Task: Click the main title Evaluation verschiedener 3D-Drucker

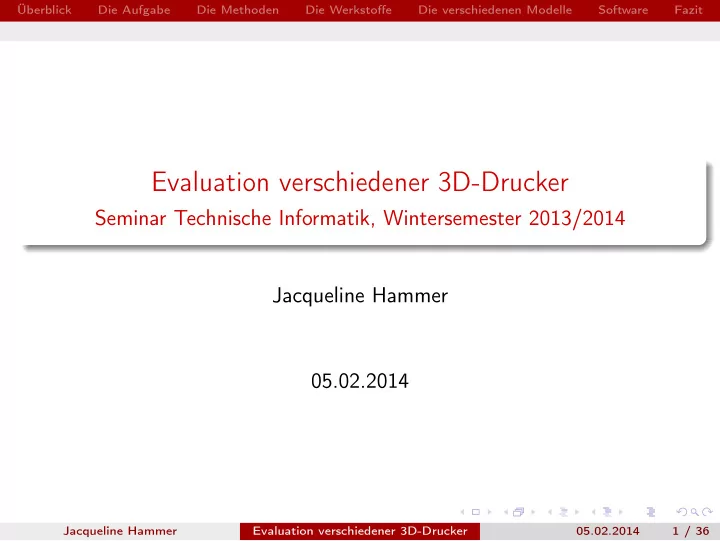Action: 360,182
